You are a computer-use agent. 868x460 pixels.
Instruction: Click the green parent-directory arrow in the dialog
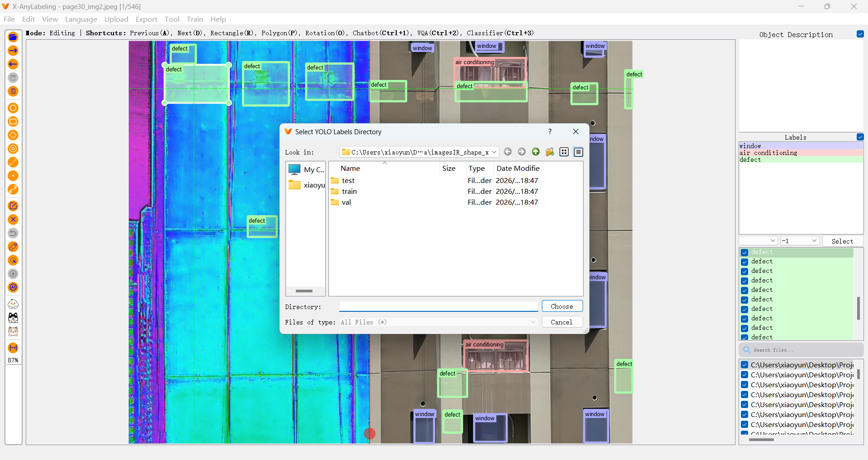pos(536,152)
